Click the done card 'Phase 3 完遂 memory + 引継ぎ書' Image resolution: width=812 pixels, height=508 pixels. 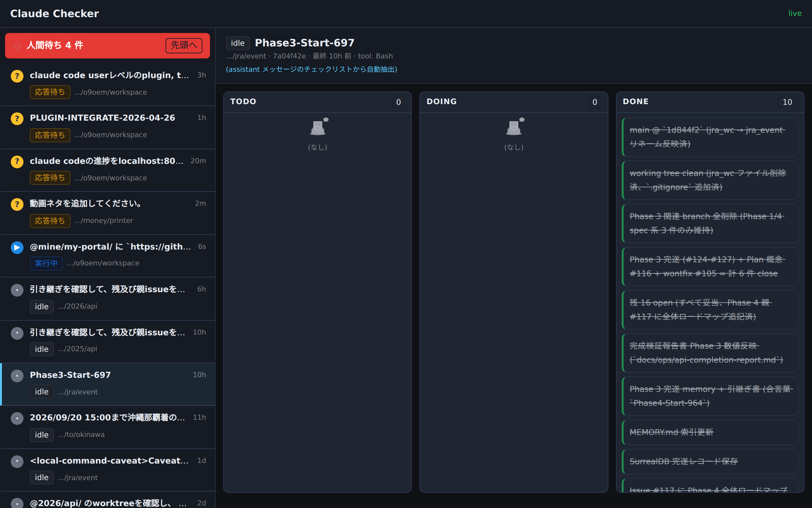pyautogui.click(x=710, y=396)
